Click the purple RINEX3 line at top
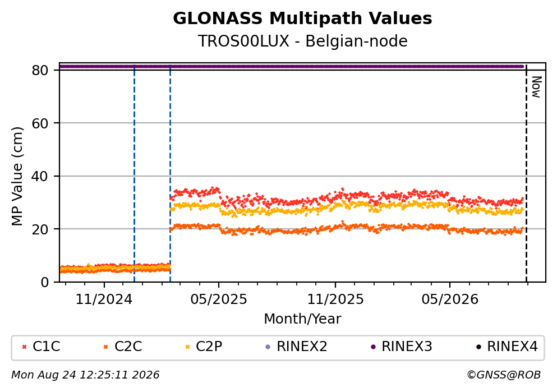The image size is (557, 392). click(291, 66)
